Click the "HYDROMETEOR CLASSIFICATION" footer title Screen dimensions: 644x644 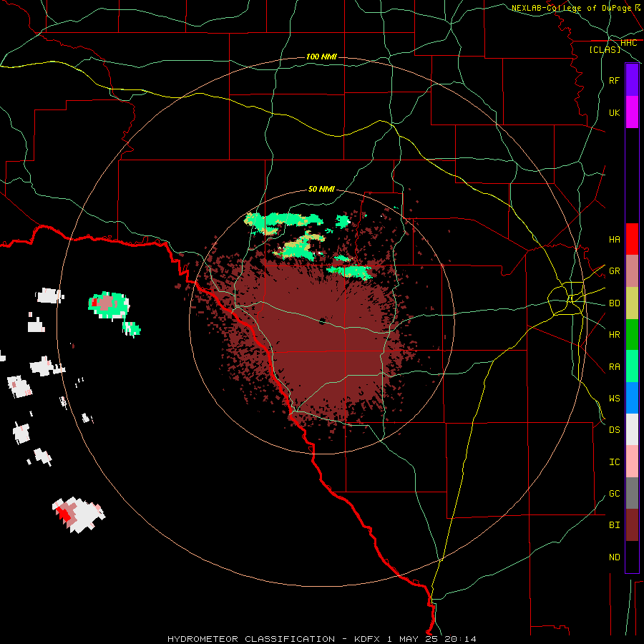click(251, 639)
